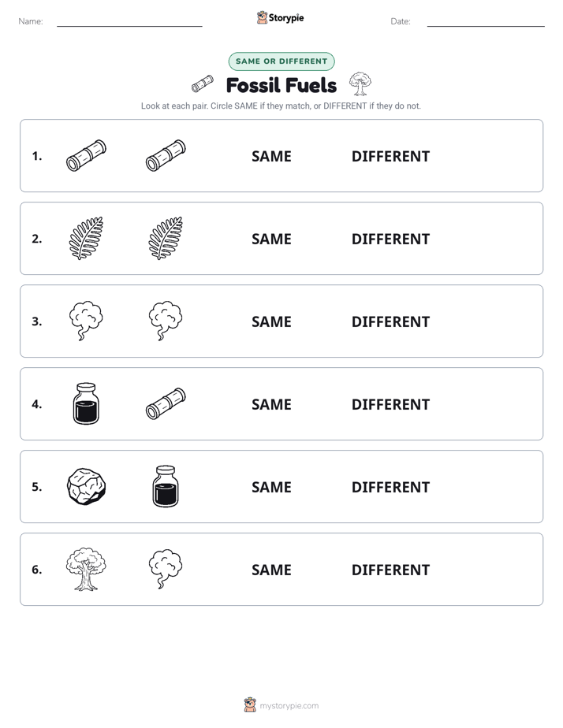Choose SAME for row 3

(x=271, y=321)
